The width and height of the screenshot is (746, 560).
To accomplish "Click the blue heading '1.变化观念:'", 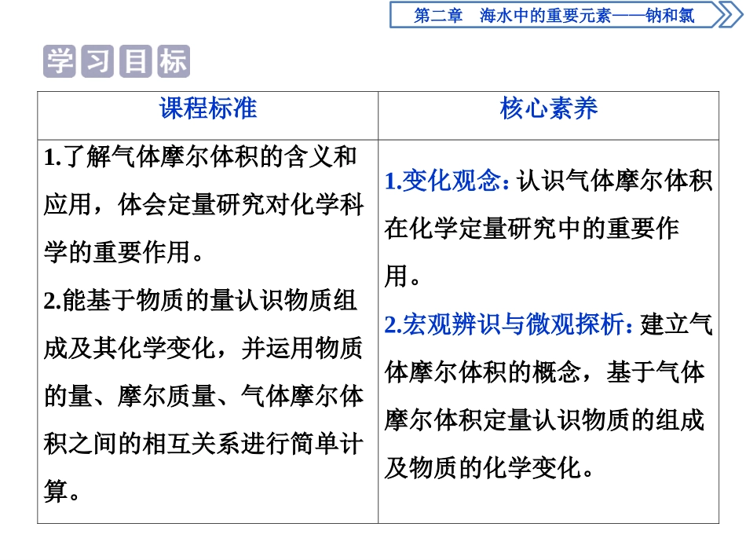I will click(448, 181).
